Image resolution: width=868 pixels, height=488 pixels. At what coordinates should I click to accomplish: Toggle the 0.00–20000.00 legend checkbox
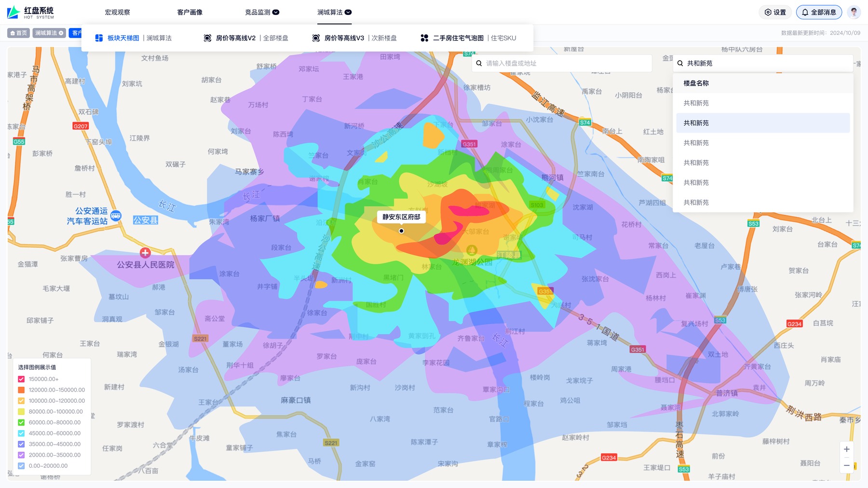coord(21,466)
